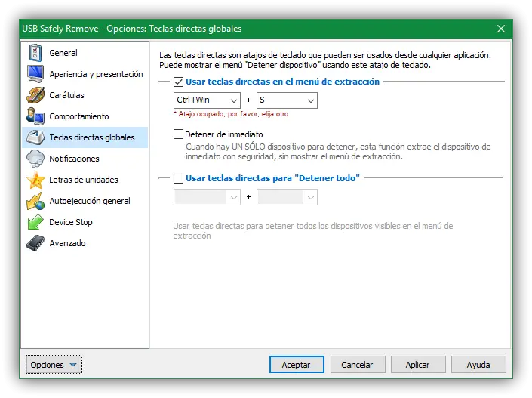
Task: Click the General clipboard icon
Action: tap(35, 53)
